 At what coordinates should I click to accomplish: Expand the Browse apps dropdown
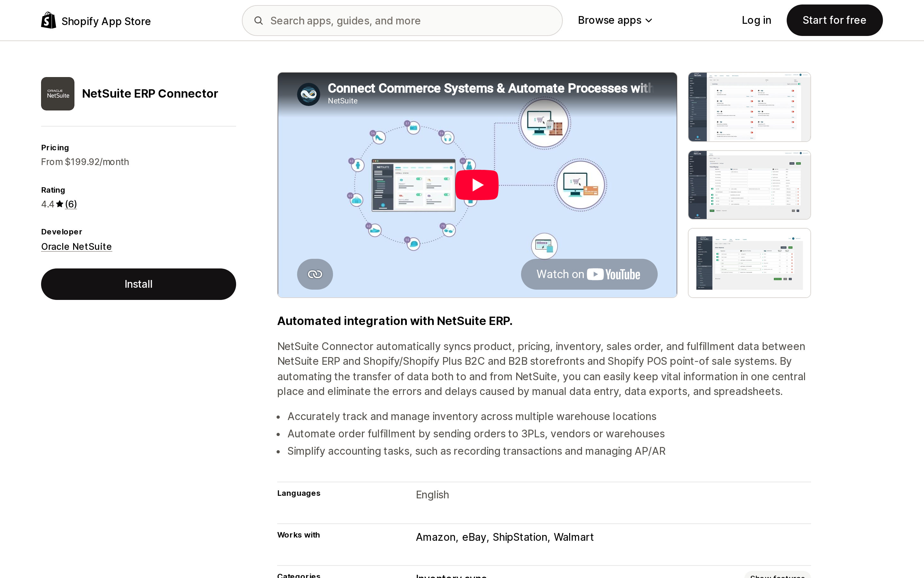(x=615, y=20)
